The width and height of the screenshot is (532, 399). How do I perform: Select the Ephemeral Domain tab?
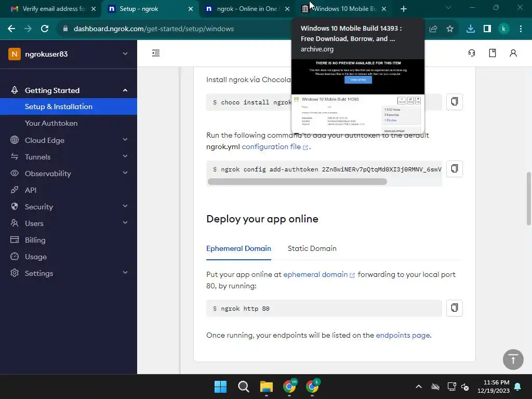tap(238, 248)
